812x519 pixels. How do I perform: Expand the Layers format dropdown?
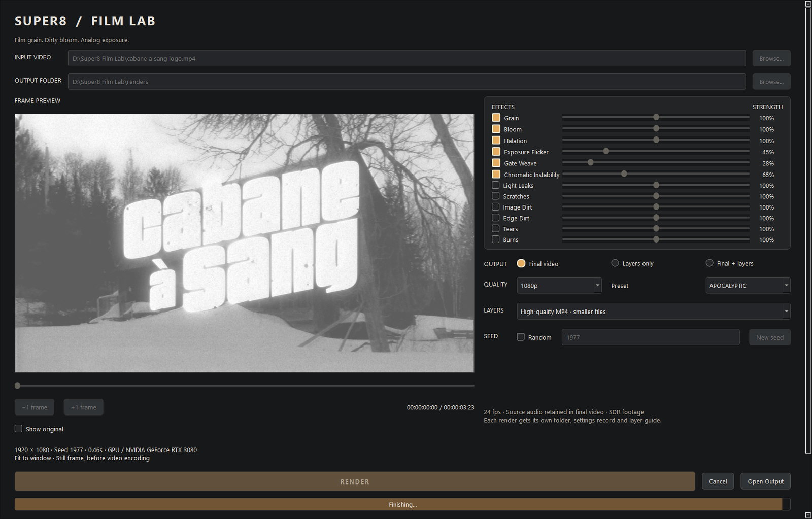pyautogui.click(x=653, y=311)
